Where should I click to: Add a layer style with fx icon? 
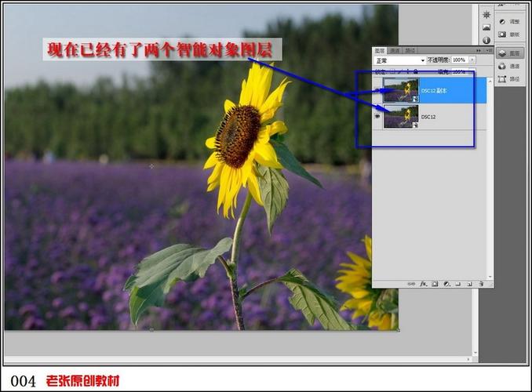point(423,284)
